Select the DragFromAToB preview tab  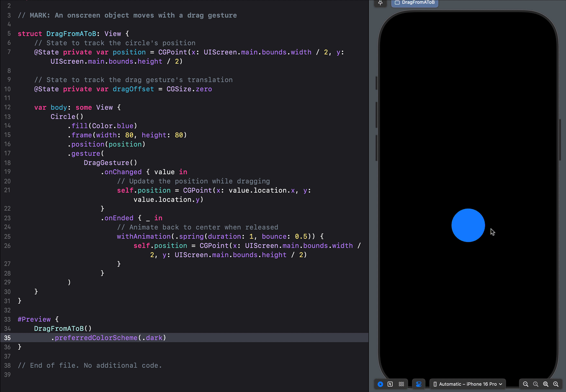coord(414,3)
